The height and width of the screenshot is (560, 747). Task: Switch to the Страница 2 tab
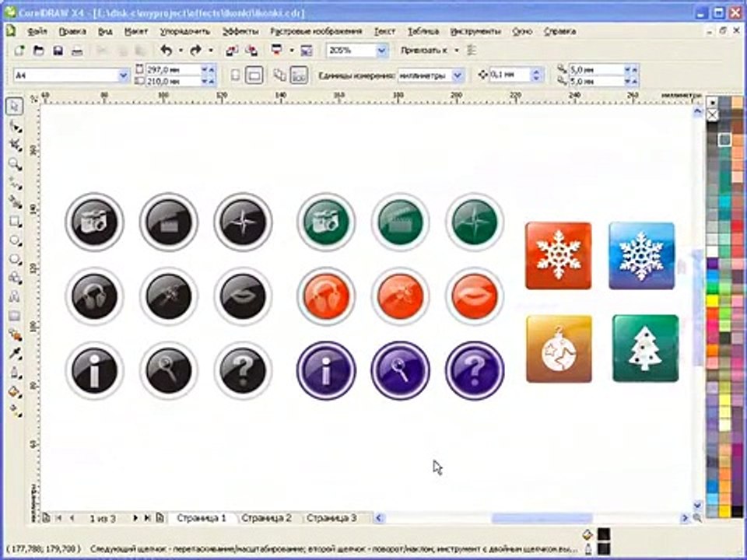tap(266, 518)
